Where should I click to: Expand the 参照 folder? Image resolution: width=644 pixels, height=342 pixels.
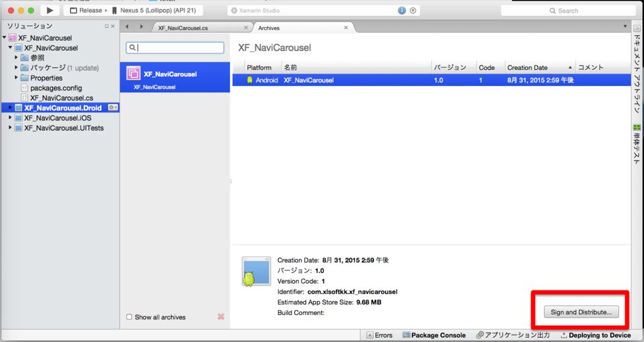click(x=16, y=57)
